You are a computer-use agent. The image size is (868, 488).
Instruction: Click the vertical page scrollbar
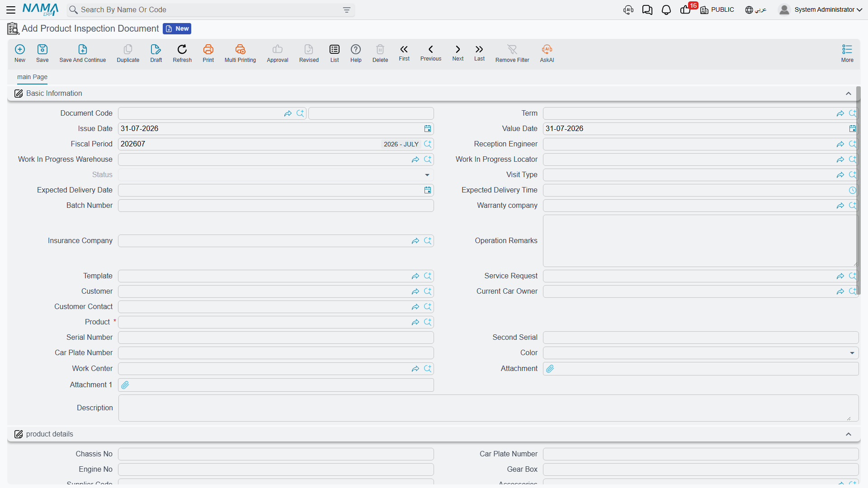click(858, 190)
